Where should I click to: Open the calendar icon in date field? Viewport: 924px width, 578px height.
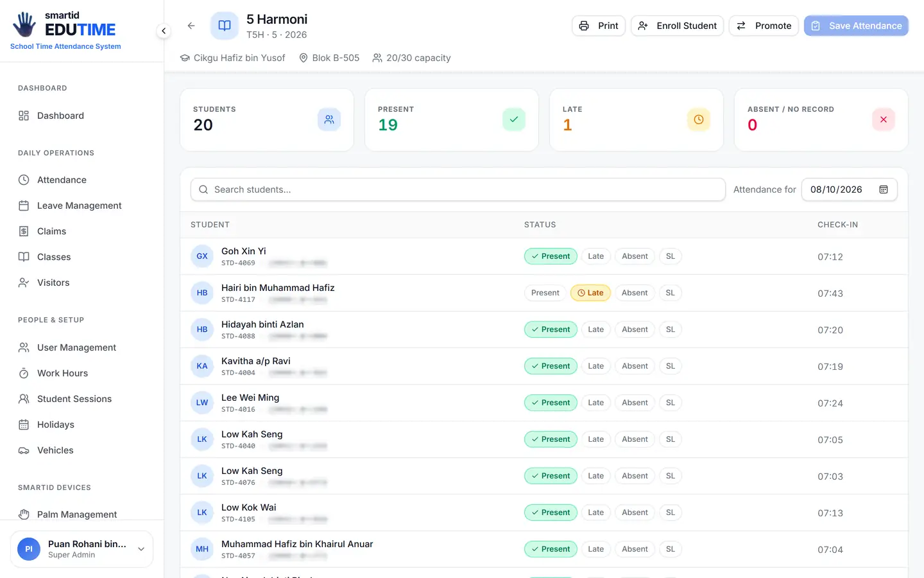pyautogui.click(x=884, y=189)
